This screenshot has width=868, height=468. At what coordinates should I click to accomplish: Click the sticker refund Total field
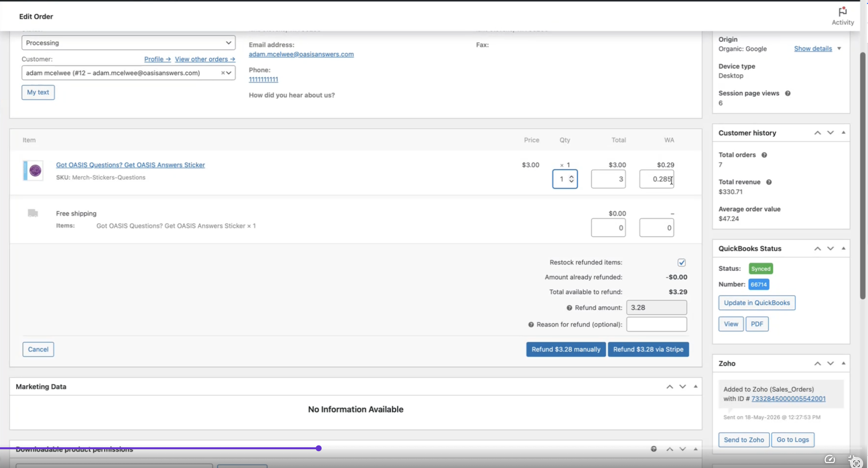tap(608, 179)
